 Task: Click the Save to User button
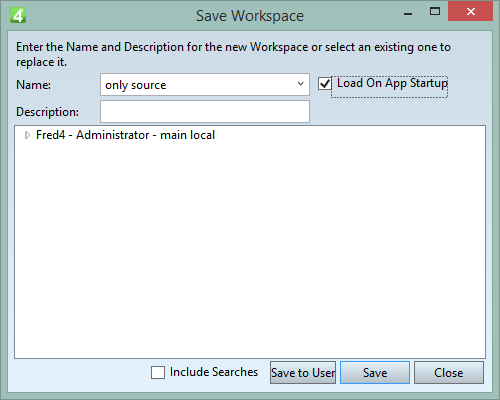pos(303,372)
